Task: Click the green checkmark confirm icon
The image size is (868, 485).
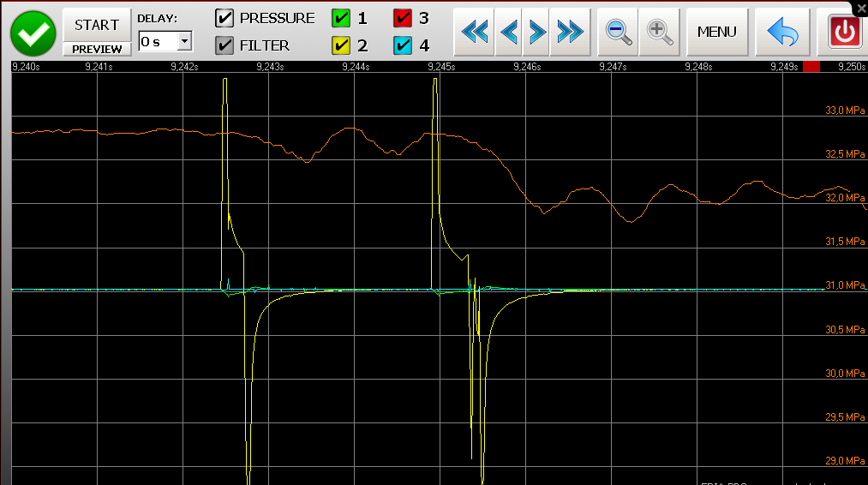Action: [x=33, y=33]
